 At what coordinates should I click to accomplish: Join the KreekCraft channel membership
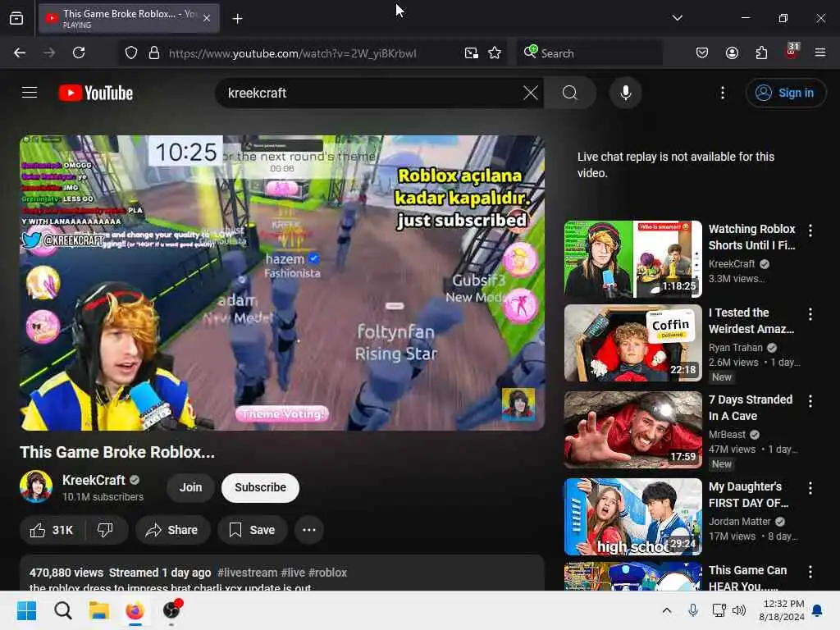click(x=190, y=487)
